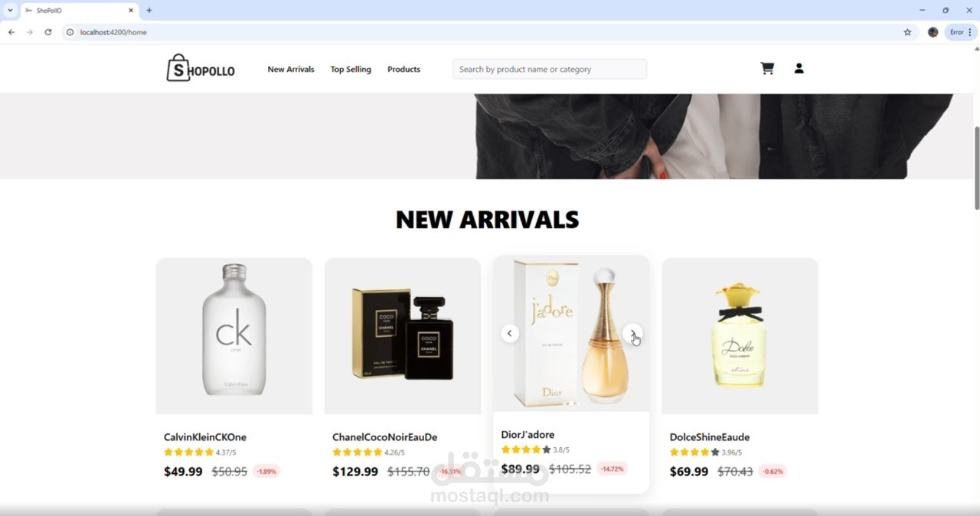Reload the page with the refresh icon
The height and width of the screenshot is (516, 980).
[48, 32]
